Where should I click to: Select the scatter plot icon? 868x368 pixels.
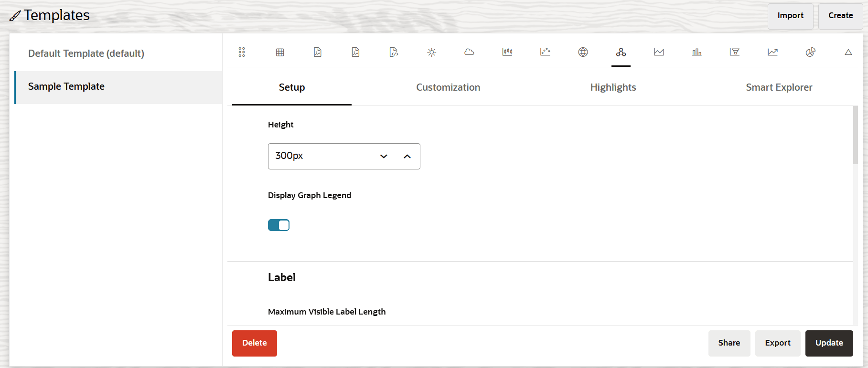coord(545,52)
